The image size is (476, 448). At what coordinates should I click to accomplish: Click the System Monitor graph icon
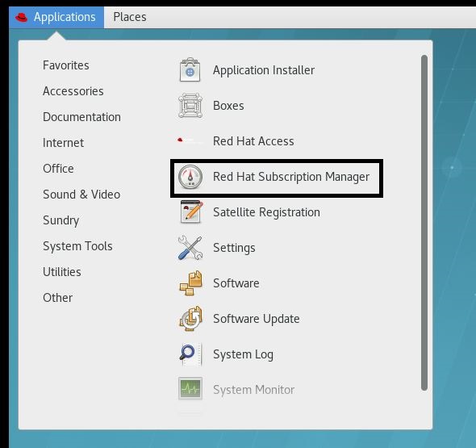click(x=190, y=388)
